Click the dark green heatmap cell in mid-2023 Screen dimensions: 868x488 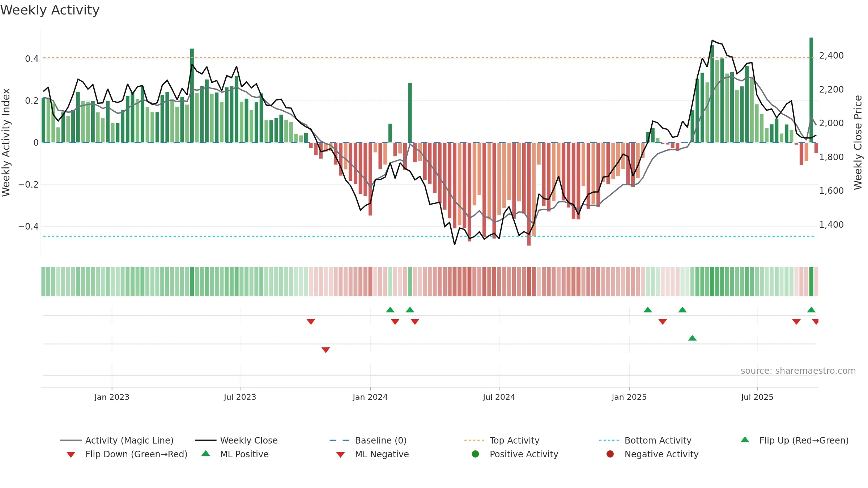[x=192, y=282]
